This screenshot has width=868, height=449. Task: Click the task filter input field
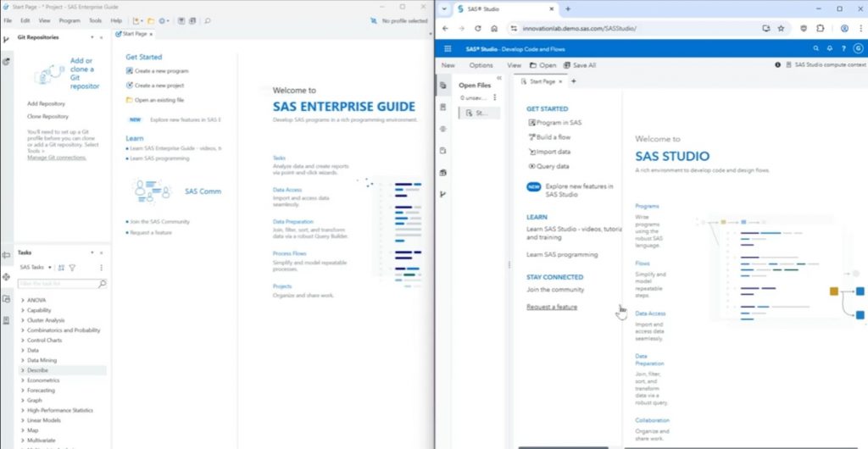[62, 284]
